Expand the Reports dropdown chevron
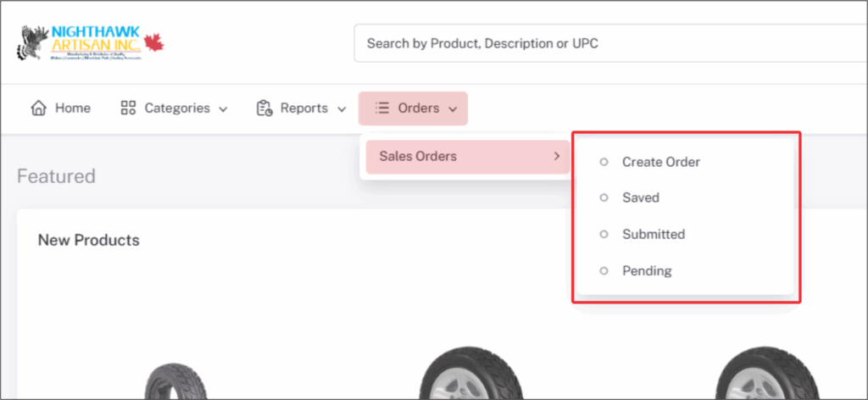Screen dimensions: 868x400 342,109
